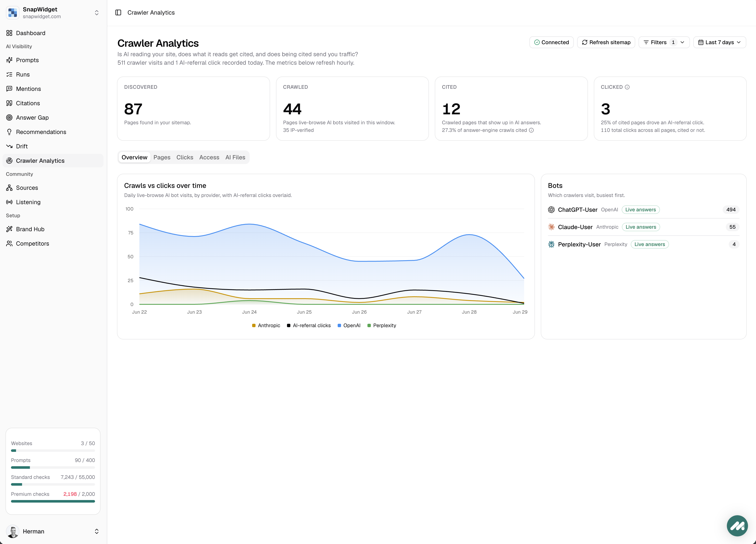Click the Claude-User Anthropic logo icon
The height and width of the screenshot is (544, 756).
pyautogui.click(x=551, y=227)
